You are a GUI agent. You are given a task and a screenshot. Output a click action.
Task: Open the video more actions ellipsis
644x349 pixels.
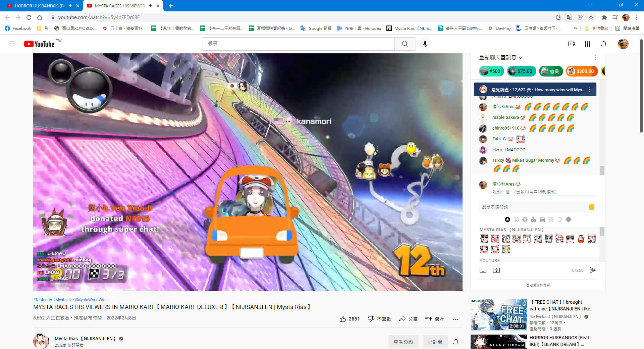[x=455, y=319]
